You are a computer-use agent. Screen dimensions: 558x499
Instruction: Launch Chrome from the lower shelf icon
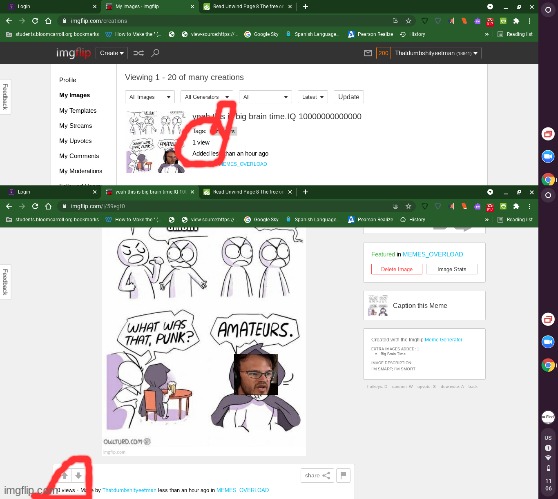(x=548, y=365)
